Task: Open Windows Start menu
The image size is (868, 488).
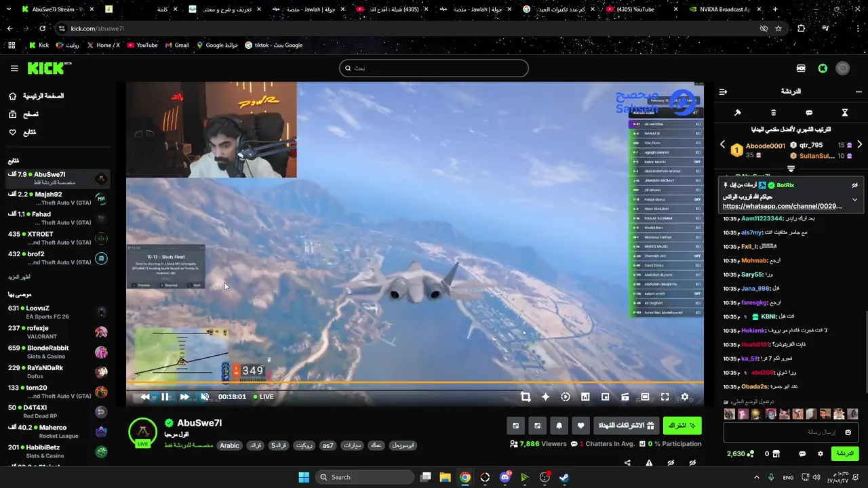Action: click(304, 477)
